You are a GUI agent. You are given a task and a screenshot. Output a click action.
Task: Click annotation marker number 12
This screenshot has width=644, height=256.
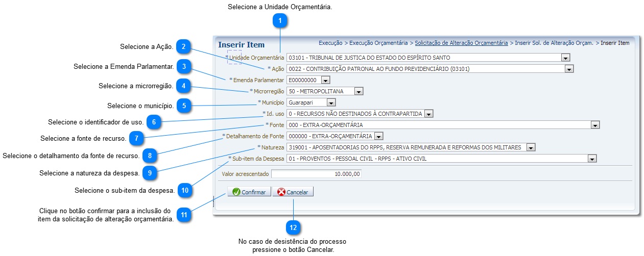click(293, 227)
